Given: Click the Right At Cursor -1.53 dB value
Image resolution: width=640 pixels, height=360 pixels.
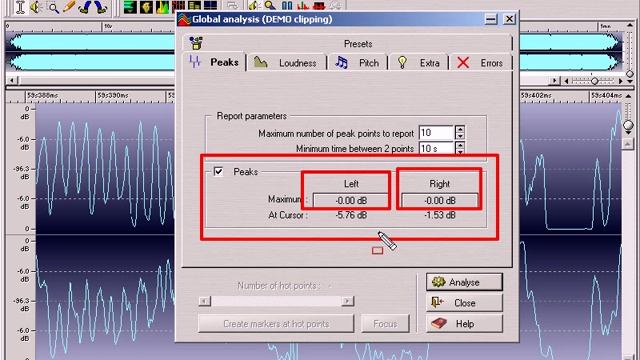Looking at the screenshot, I should 440,215.
